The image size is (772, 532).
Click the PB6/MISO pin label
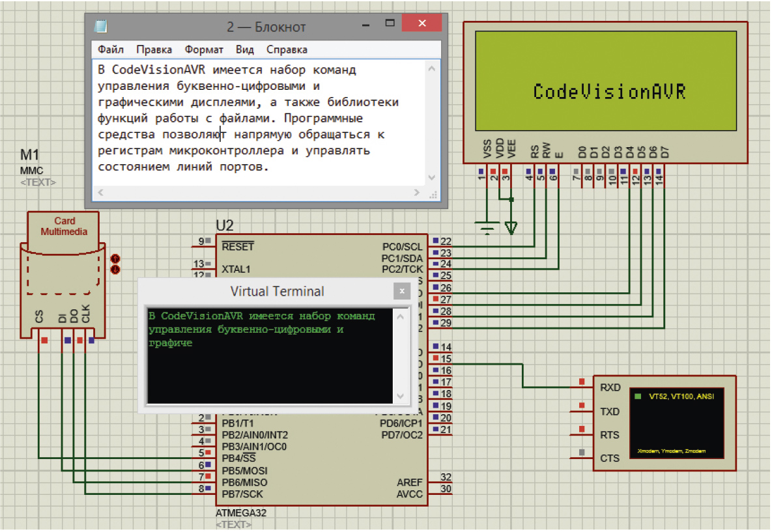(245, 483)
